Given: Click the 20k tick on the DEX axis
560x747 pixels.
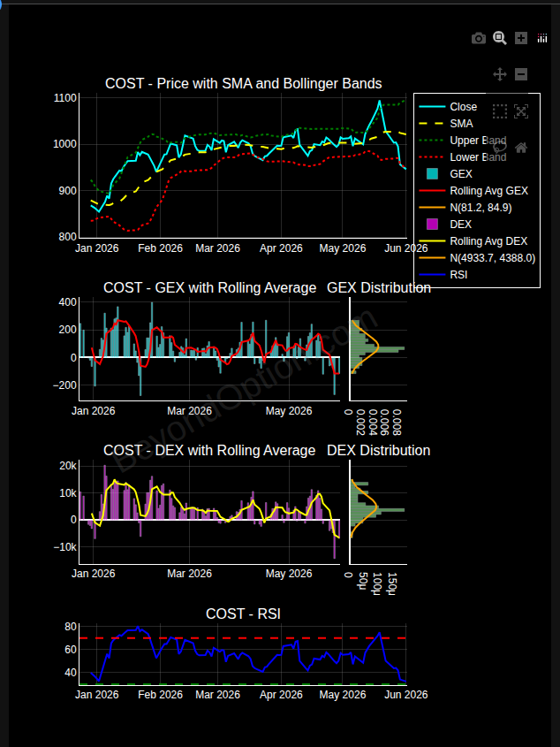Looking at the screenshot, I should (68, 466).
